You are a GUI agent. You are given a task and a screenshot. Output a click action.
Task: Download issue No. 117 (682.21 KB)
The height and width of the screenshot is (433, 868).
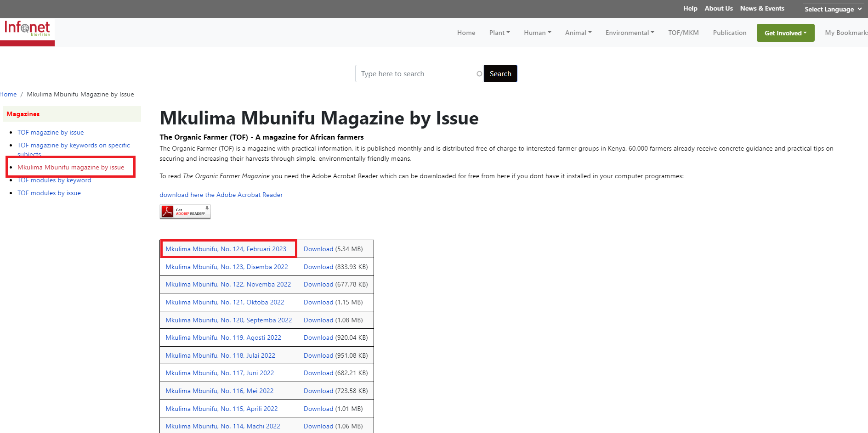318,373
